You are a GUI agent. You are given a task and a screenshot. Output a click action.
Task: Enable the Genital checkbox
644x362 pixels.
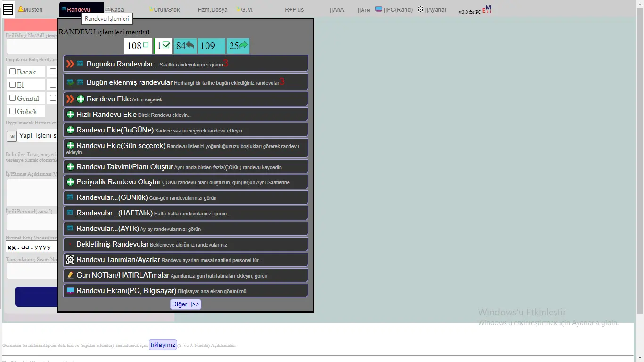pos(13,98)
